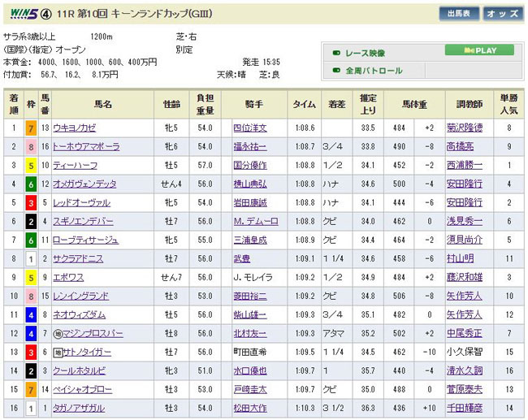Open the オッズ tab
The height and width of the screenshot is (420, 528).
pos(503,14)
